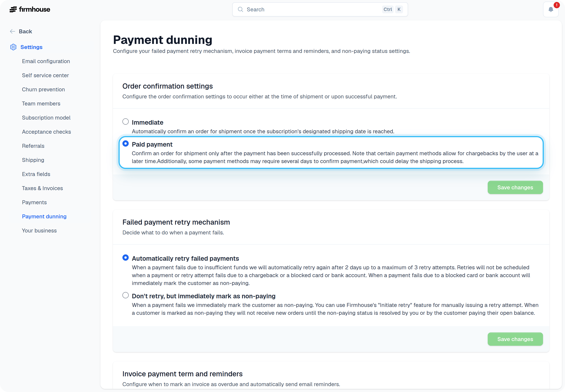The image size is (565, 392).
Task: Focus the Search field
Action: click(x=320, y=9)
